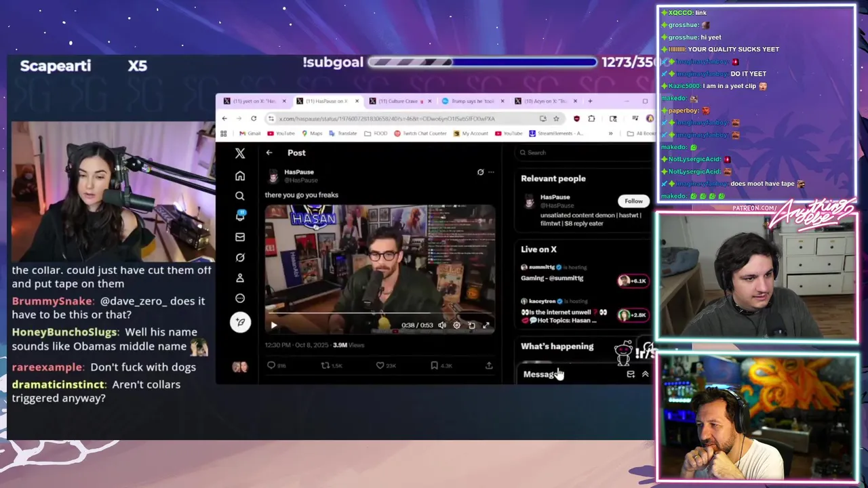Open the Home icon in X sidebar
Viewport: 868px width, 488px height.
pyautogui.click(x=240, y=176)
